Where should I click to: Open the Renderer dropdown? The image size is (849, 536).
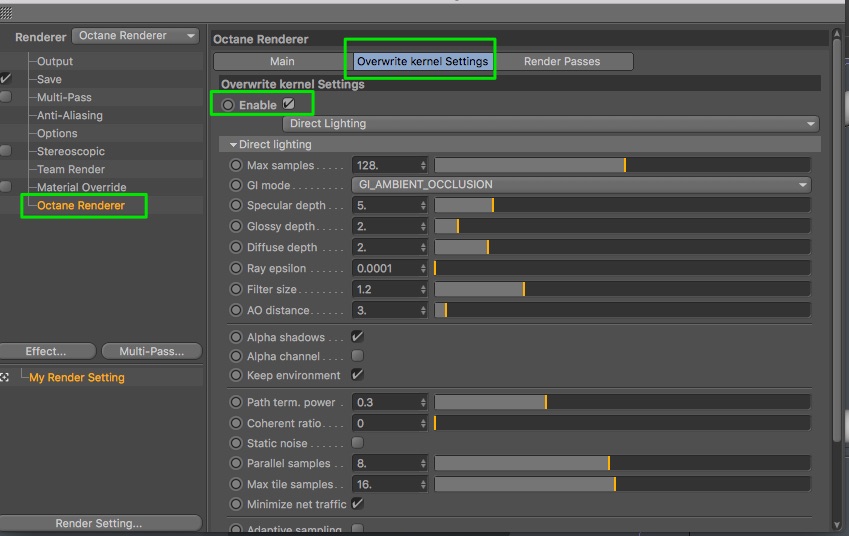coord(135,36)
